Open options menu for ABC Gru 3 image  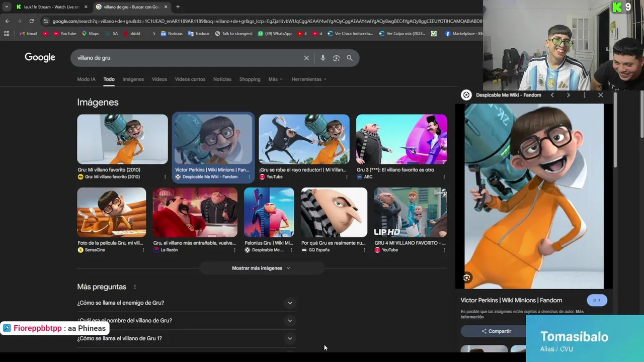point(444,177)
